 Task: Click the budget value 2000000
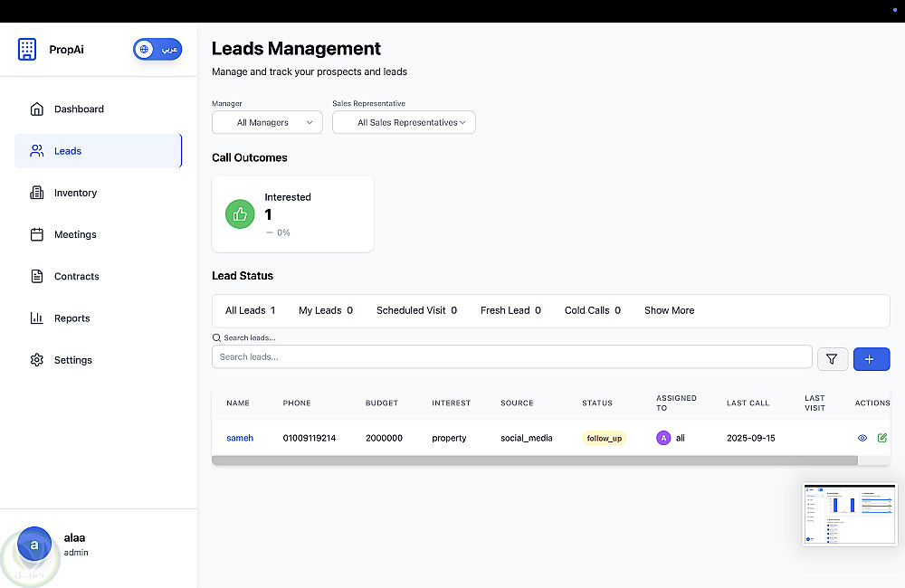pos(384,438)
